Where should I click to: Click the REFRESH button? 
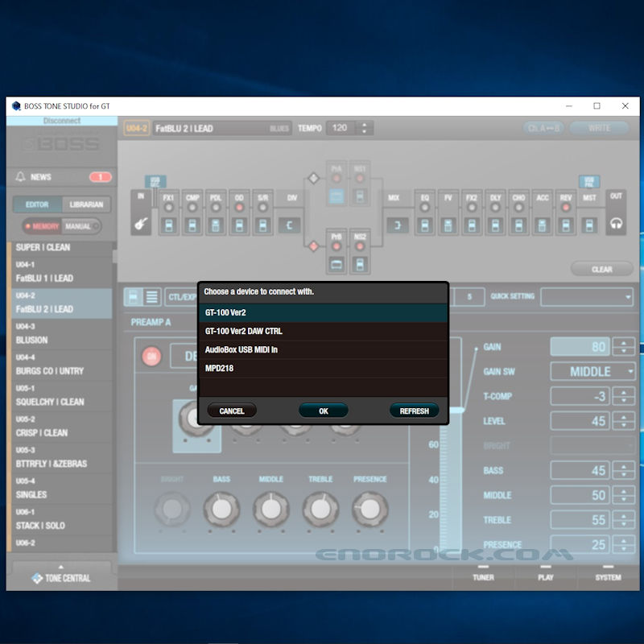tap(414, 411)
